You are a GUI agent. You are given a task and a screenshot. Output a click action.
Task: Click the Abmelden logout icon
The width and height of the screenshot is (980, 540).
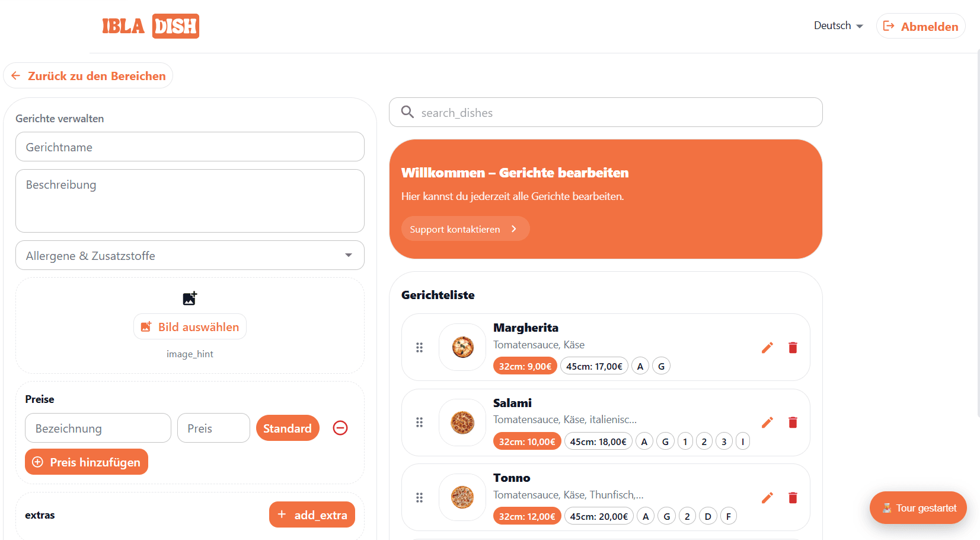click(x=889, y=26)
